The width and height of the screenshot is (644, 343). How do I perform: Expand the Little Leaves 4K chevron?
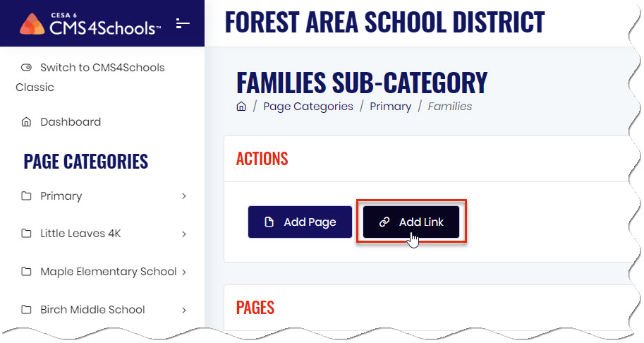pos(184,234)
